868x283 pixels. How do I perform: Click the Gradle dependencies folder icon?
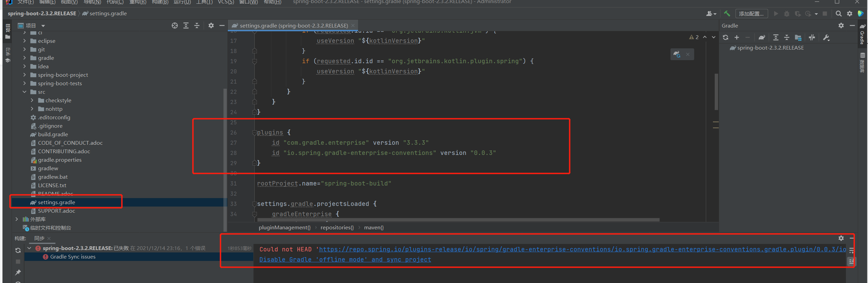pos(798,37)
